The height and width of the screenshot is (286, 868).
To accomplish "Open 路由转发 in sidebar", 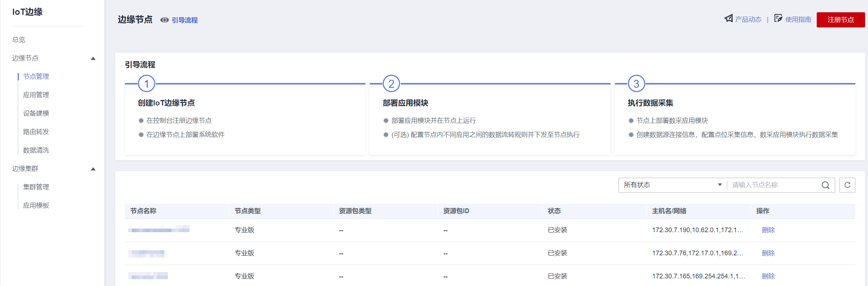I will pos(36,132).
